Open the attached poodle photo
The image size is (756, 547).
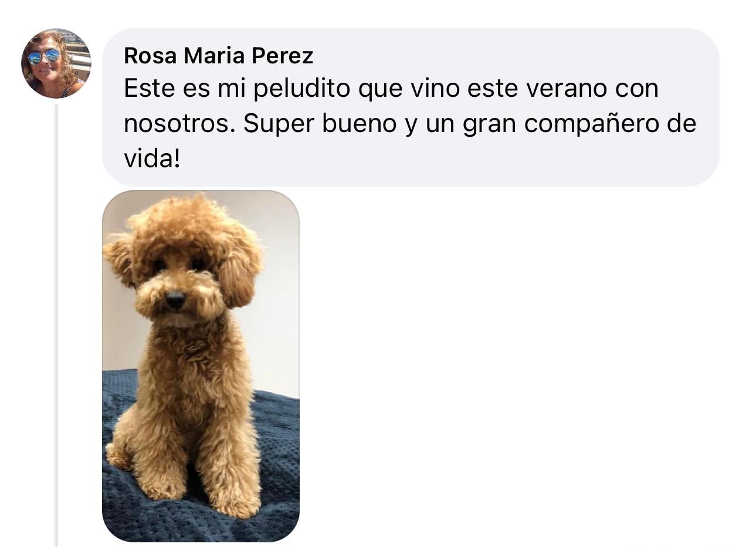(201, 366)
